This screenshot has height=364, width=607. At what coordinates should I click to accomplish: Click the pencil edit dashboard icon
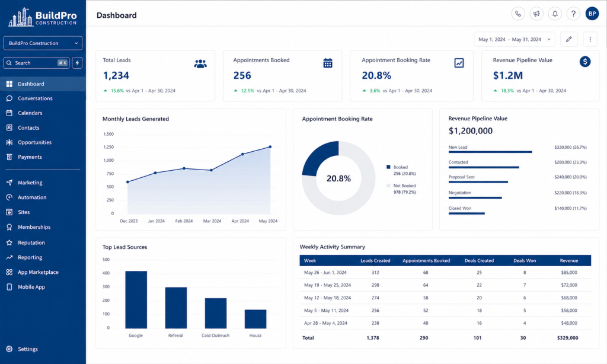(x=568, y=39)
